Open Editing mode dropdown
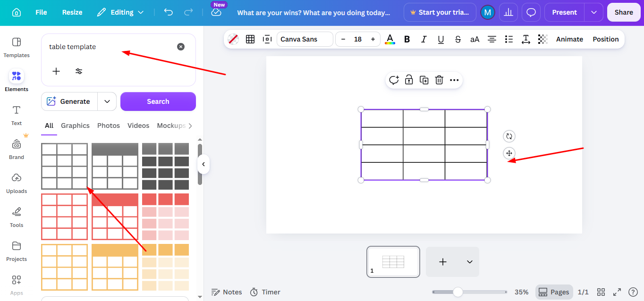This screenshot has width=644, height=301. pyautogui.click(x=120, y=12)
